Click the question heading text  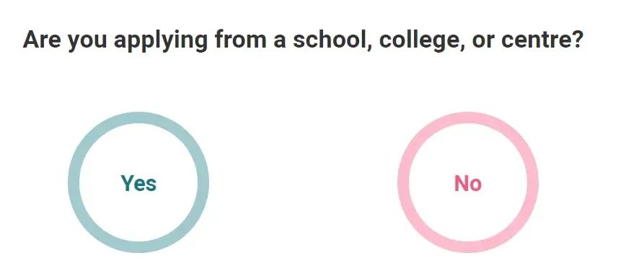(303, 40)
